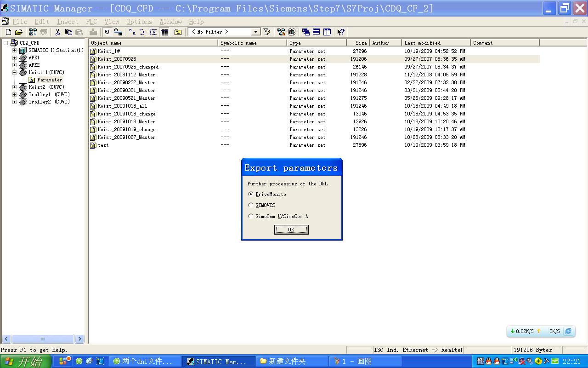Open the Edit menu
Image resolution: width=588 pixels, height=368 pixels.
[42, 22]
